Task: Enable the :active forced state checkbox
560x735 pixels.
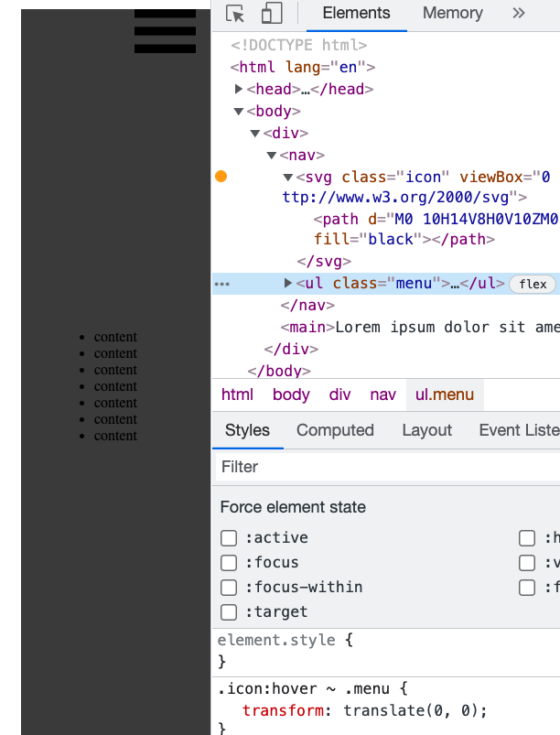Action: (229, 538)
